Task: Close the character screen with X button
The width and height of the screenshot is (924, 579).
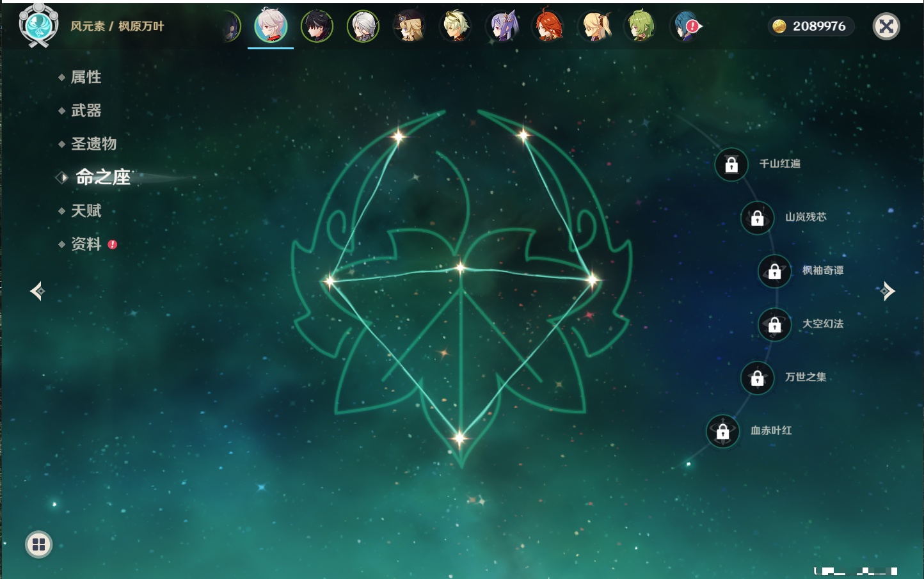Action: click(x=886, y=26)
